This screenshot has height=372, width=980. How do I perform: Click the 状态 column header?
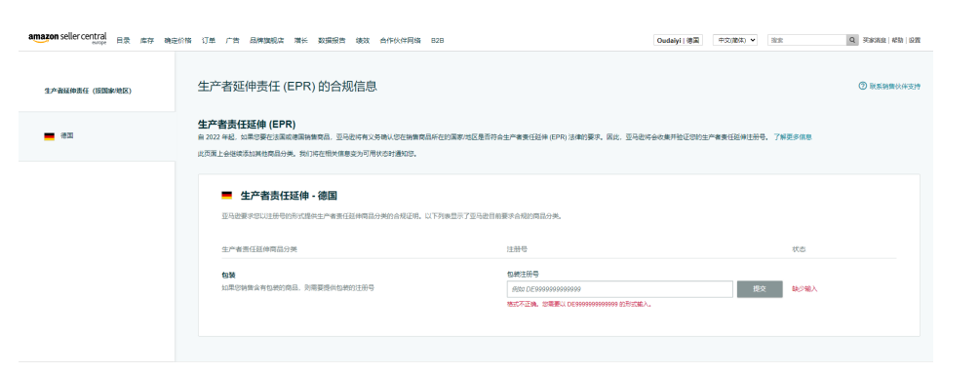click(799, 249)
